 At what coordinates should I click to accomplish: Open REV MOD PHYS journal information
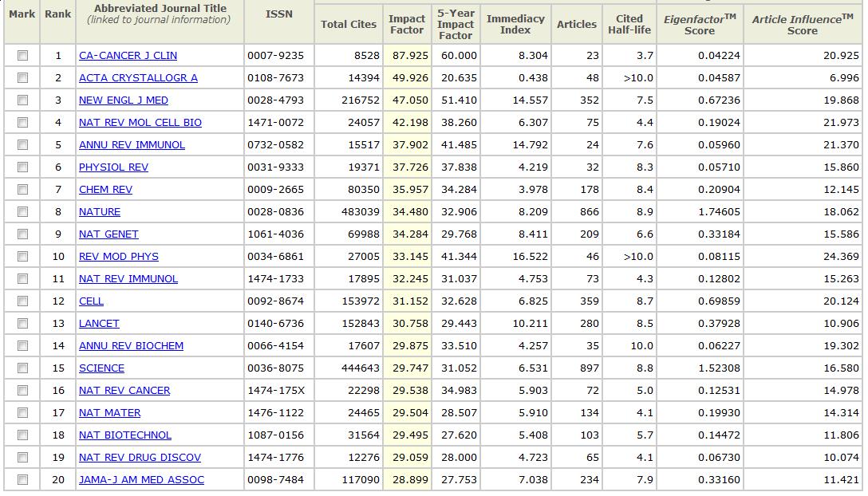click(x=118, y=256)
